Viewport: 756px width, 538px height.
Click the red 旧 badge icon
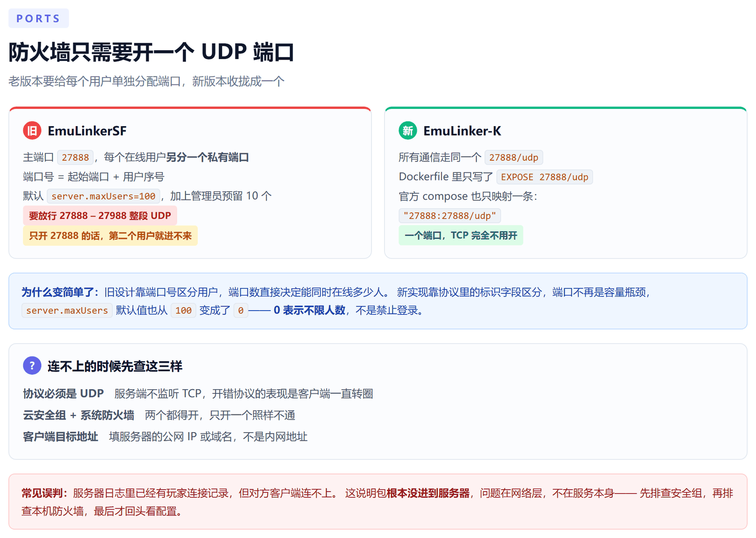pyautogui.click(x=32, y=131)
